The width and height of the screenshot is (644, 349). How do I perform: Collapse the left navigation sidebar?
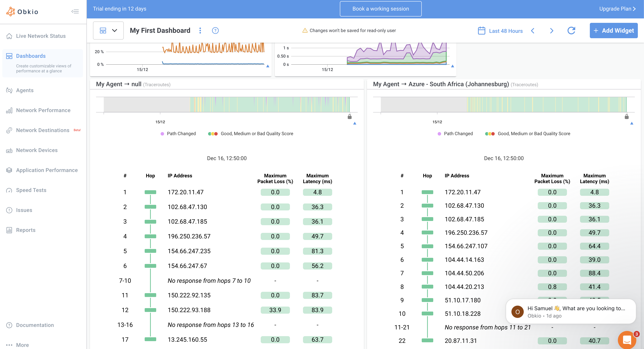click(x=75, y=11)
